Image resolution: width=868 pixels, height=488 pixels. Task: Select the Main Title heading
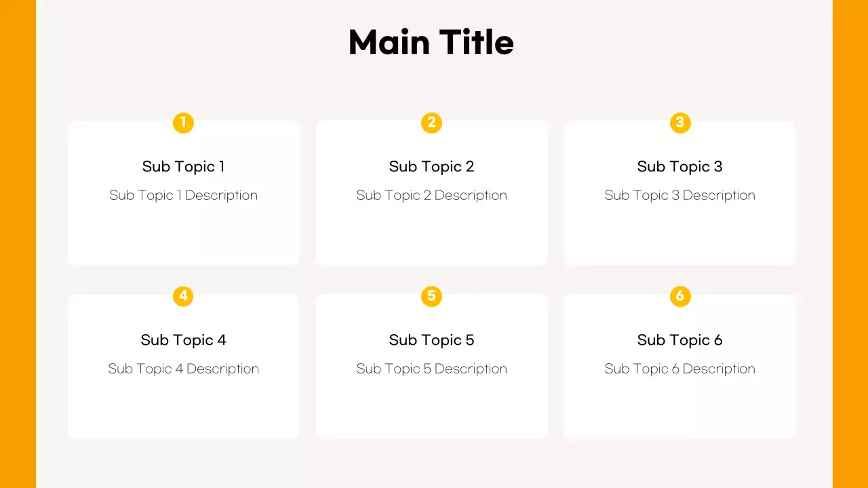[431, 42]
